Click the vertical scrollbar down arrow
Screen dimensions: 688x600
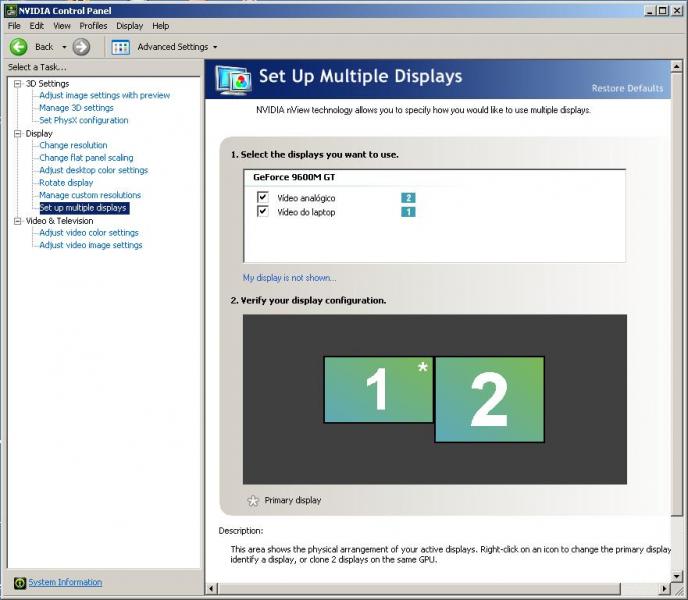pyautogui.click(x=676, y=575)
